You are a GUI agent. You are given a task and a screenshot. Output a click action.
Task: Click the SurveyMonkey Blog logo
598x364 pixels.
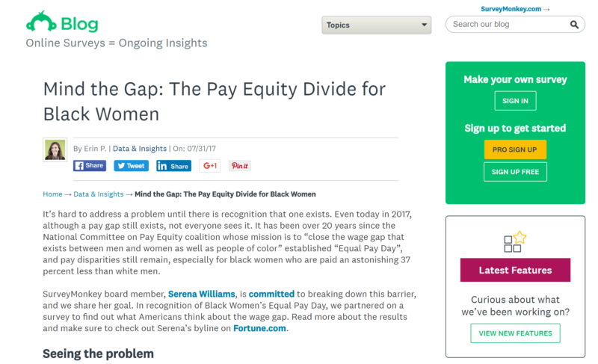coord(62,22)
